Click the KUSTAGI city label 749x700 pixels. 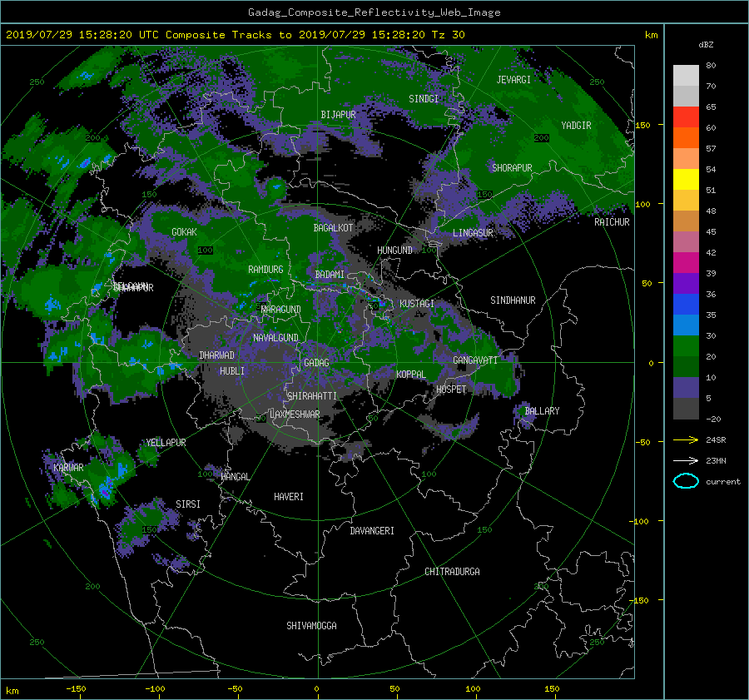417,304
